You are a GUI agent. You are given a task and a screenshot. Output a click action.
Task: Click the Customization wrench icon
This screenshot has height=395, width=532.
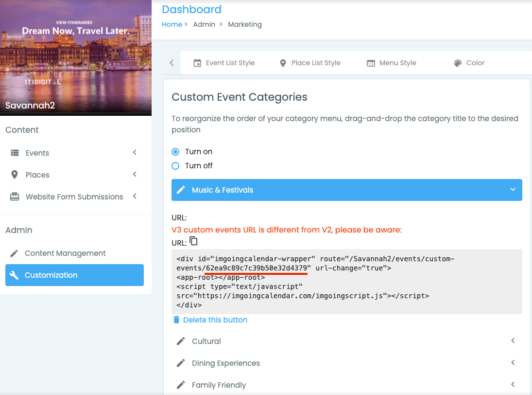[x=14, y=275]
